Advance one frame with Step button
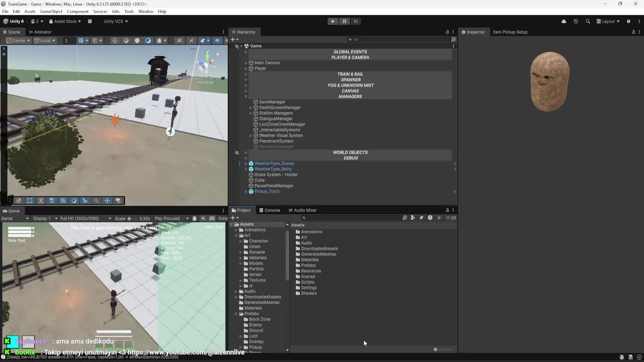Image resolution: width=644 pixels, height=362 pixels. click(x=356, y=21)
